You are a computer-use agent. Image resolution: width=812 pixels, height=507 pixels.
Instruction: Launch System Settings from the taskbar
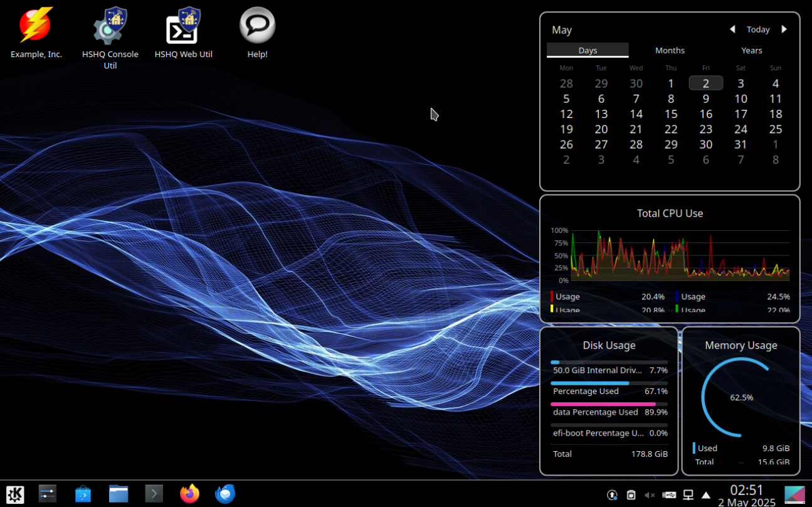(x=48, y=494)
